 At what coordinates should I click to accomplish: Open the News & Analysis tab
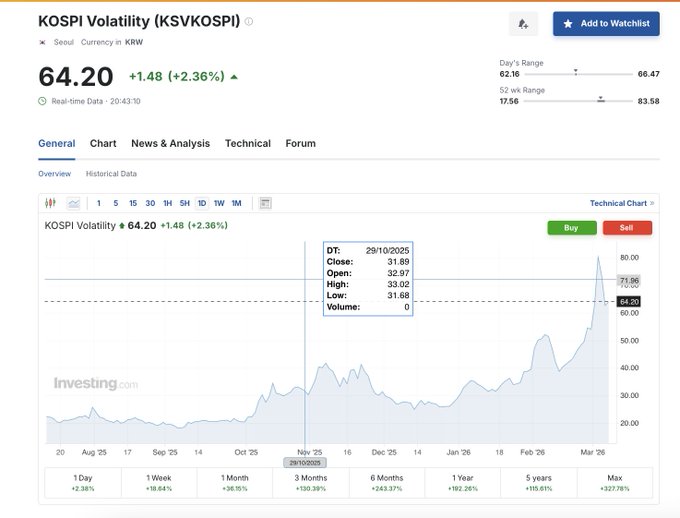tap(170, 144)
